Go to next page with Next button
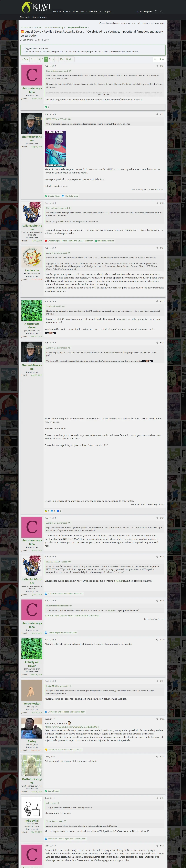This screenshot has height=868, width=186. click(x=69, y=59)
